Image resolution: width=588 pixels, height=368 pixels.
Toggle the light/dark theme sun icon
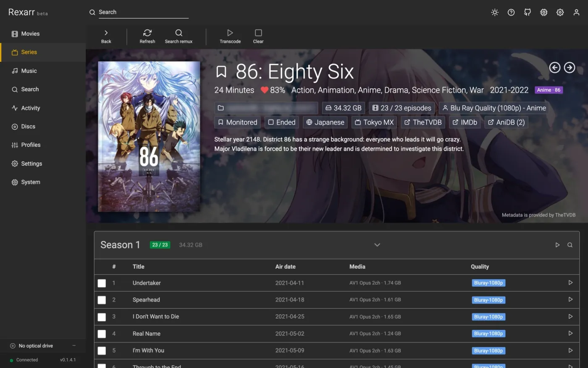click(x=495, y=13)
